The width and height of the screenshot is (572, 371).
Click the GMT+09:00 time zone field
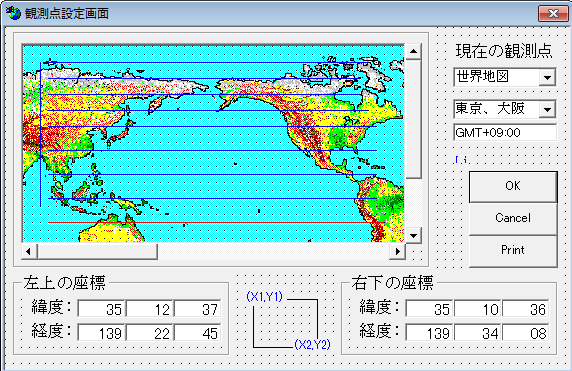click(505, 132)
